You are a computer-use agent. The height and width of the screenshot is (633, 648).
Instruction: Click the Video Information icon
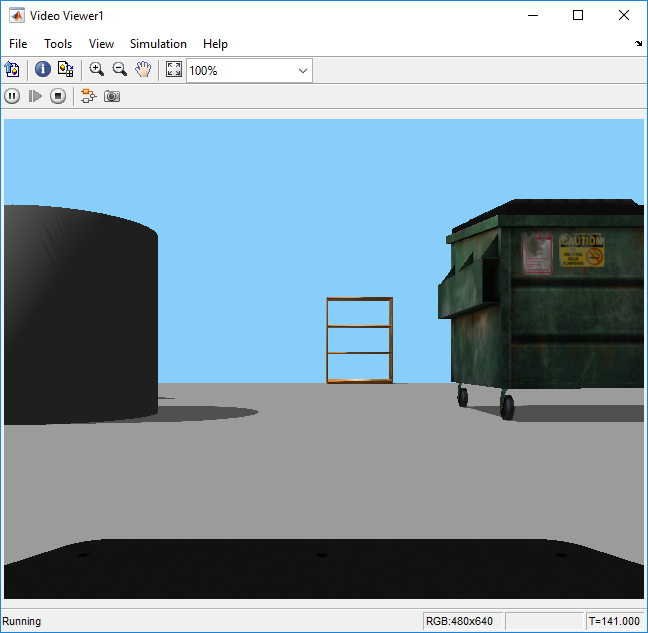(43, 70)
